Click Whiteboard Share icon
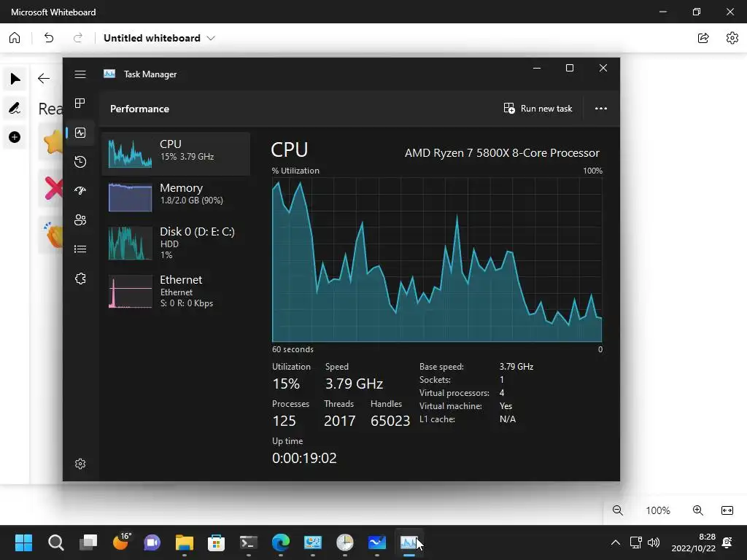The image size is (747, 560). pos(703,38)
